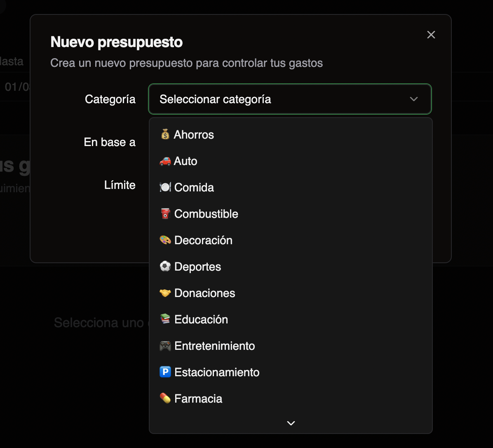Click the chevron arrow in category combo box
Viewport: 493px width, 448px height.
[x=414, y=99]
